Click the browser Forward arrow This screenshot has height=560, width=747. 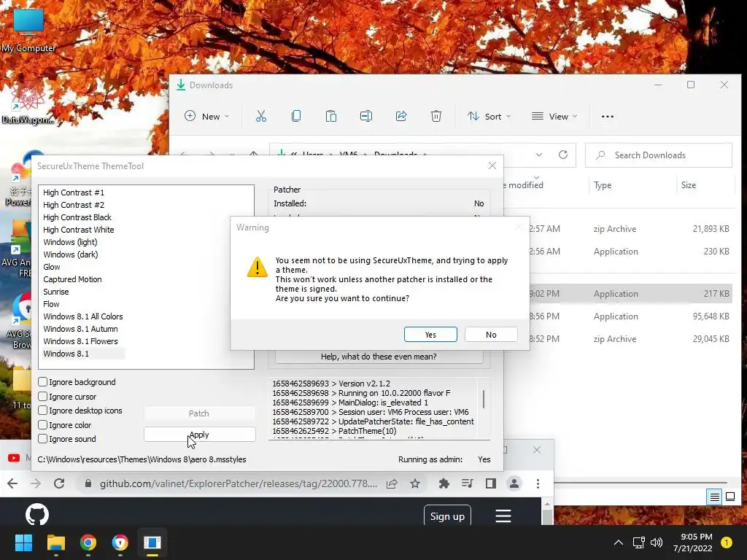point(36,484)
